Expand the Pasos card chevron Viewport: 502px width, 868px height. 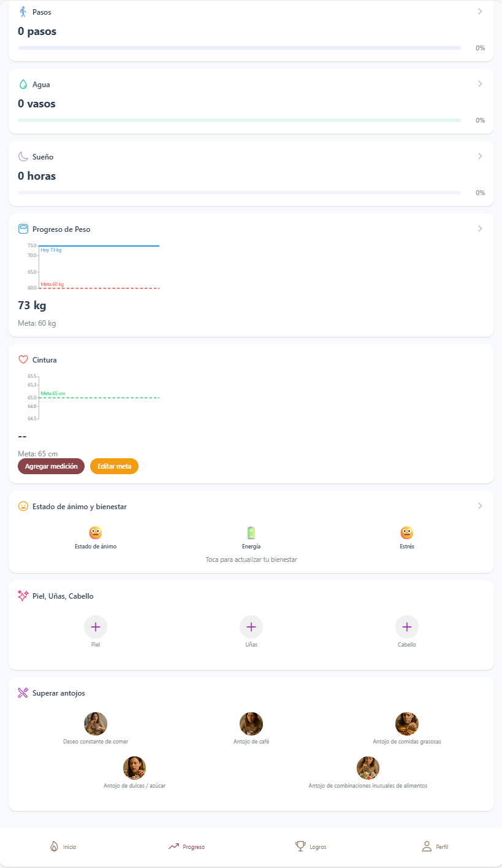480,12
